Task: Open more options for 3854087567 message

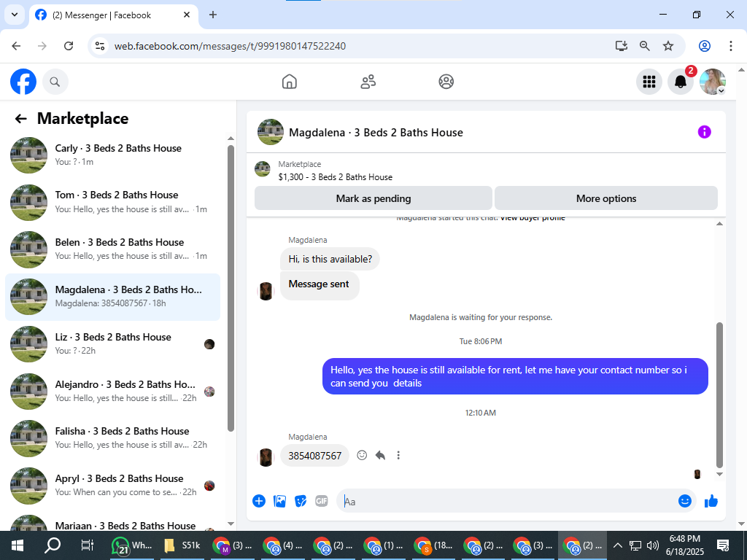Action: [x=398, y=455]
